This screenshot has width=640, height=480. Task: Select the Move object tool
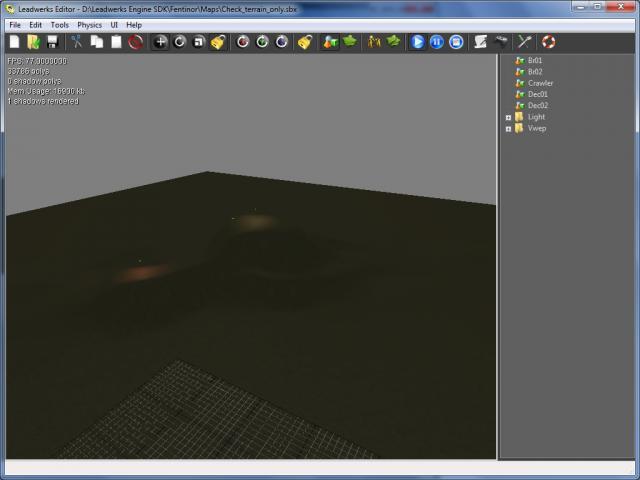160,42
